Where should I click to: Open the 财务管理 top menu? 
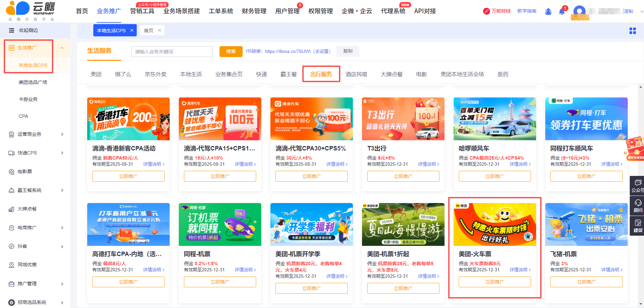[254, 11]
